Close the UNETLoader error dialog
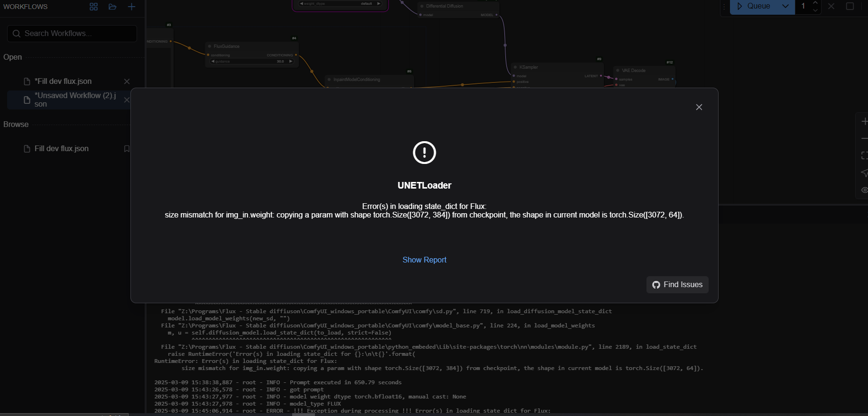Screen dimensions: 868x416 pos(699,107)
